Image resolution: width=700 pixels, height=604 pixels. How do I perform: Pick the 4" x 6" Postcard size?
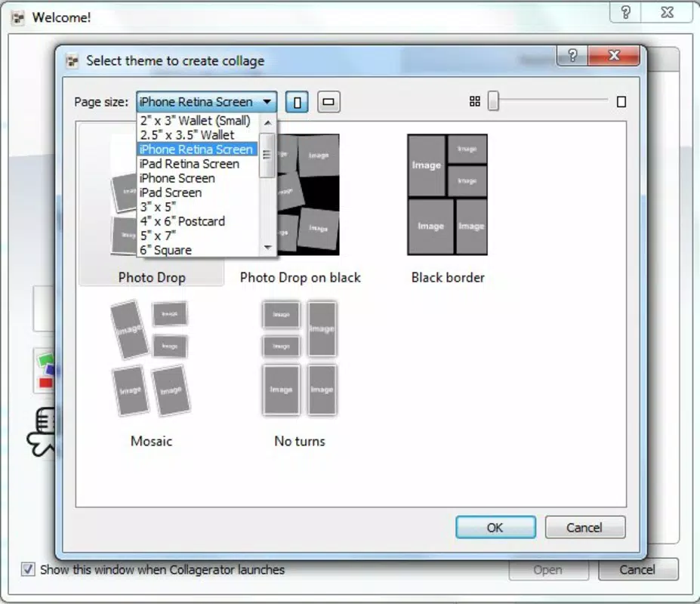pos(197,221)
